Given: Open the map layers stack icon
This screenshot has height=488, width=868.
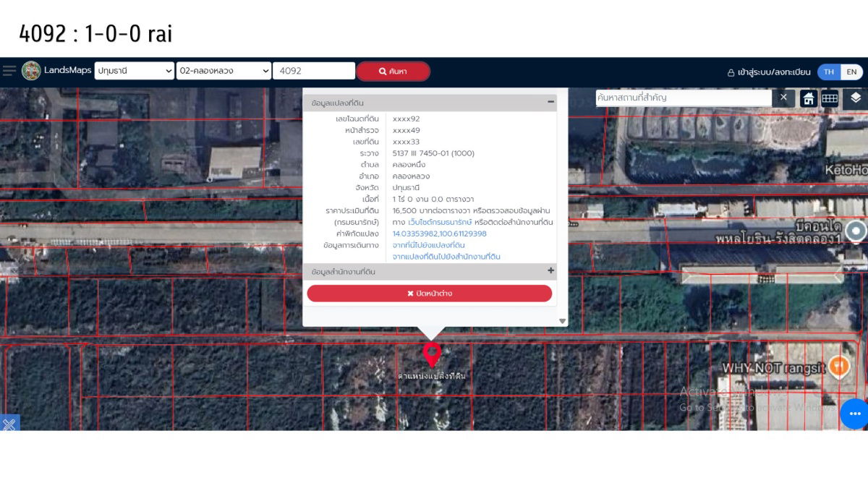Looking at the screenshot, I should [856, 98].
